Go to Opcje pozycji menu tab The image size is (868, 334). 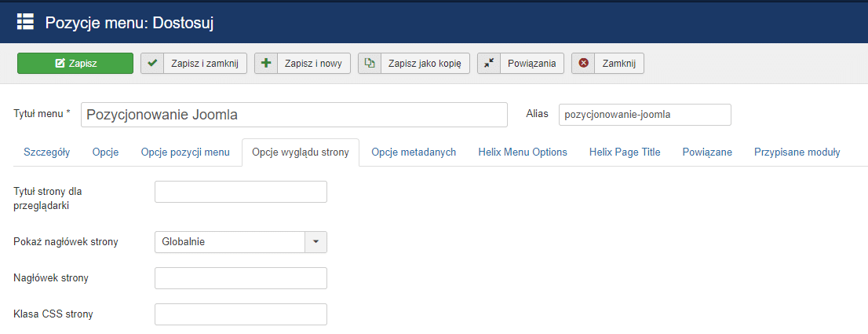pyautogui.click(x=185, y=152)
